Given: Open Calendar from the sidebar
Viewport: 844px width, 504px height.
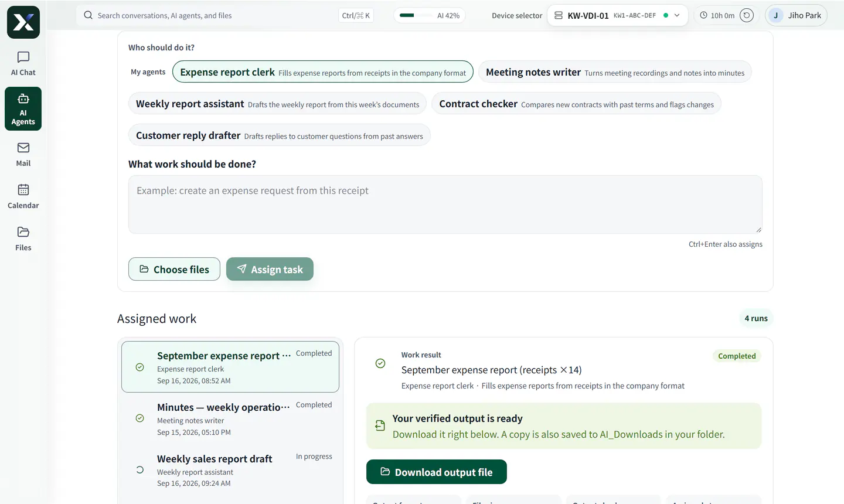Looking at the screenshot, I should pyautogui.click(x=23, y=197).
